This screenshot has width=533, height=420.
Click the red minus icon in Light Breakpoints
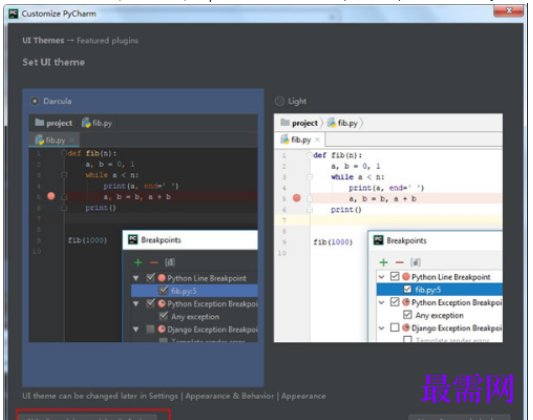click(400, 262)
